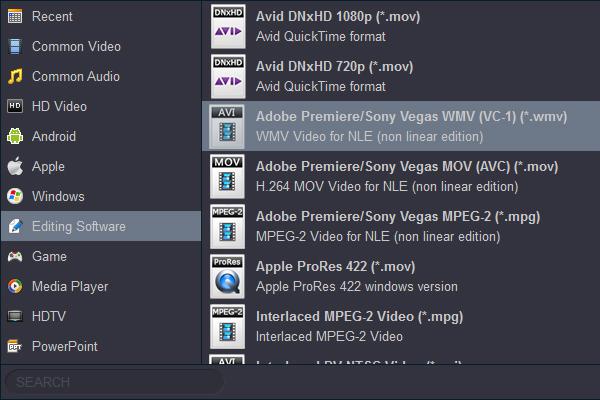Click 'Avid QuickTime format' under DNxHD 1080p
Viewport: 600px width, 400px height.
coord(321,37)
